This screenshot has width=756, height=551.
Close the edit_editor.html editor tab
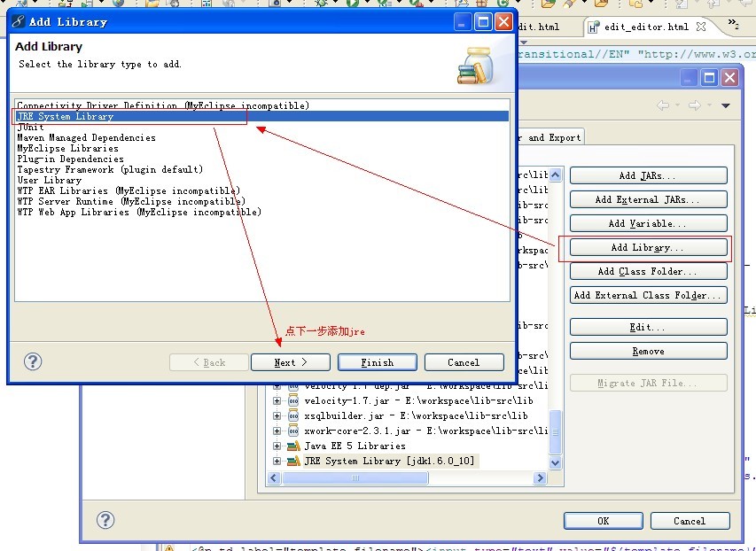701,27
